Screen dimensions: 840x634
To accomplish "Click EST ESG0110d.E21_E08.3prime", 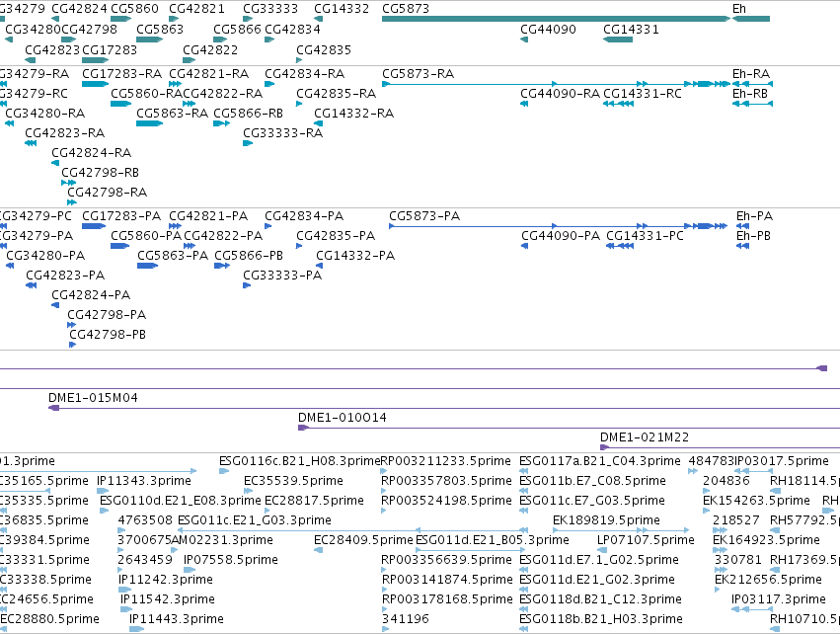I will tap(104, 511).
